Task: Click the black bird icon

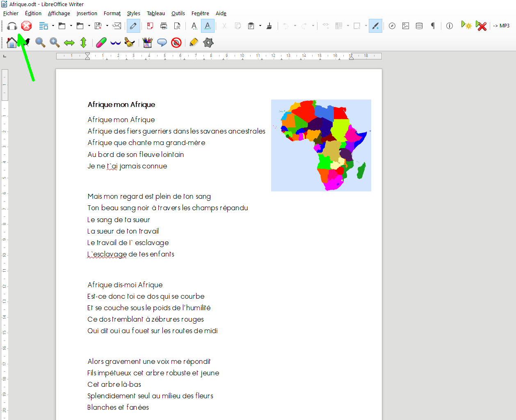Action: (x=26, y=42)
